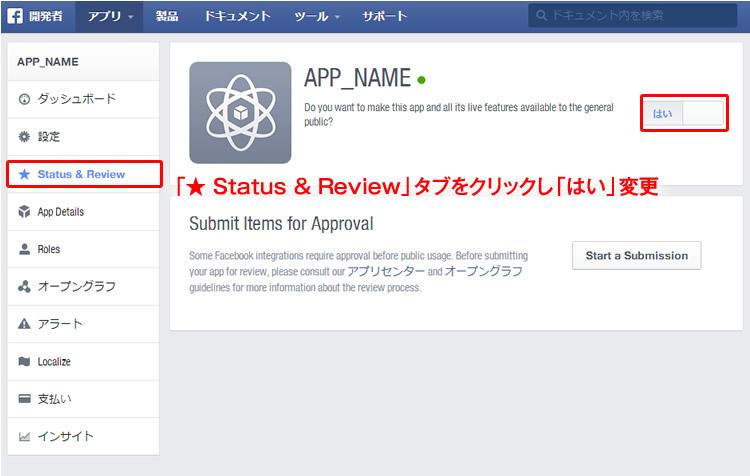This screenshot has width=750, height=476.
Task: Open the アラート sidebar tab
Action: click(x=83, y=324)
